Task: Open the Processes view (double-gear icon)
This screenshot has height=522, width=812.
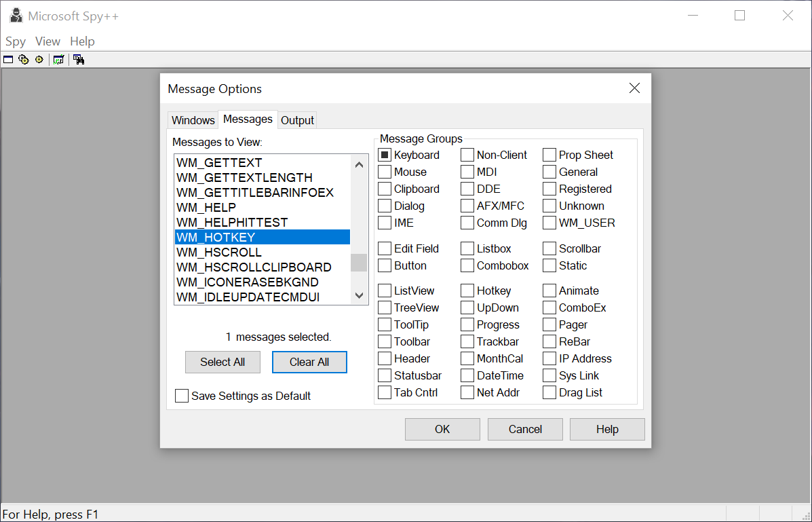Action: [x=23, y=60]
